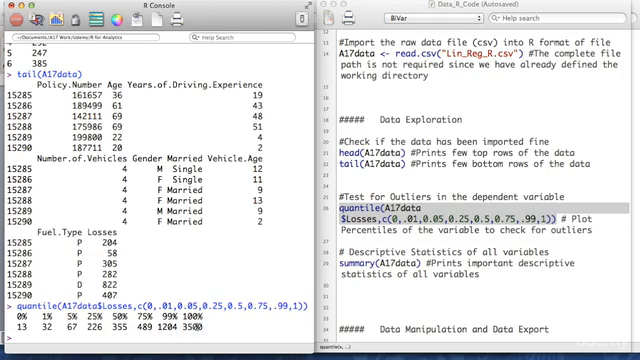Click the Policy.Number column header in console
The height and width of the screenshot is (360, 640).
[x=69, y=85]
